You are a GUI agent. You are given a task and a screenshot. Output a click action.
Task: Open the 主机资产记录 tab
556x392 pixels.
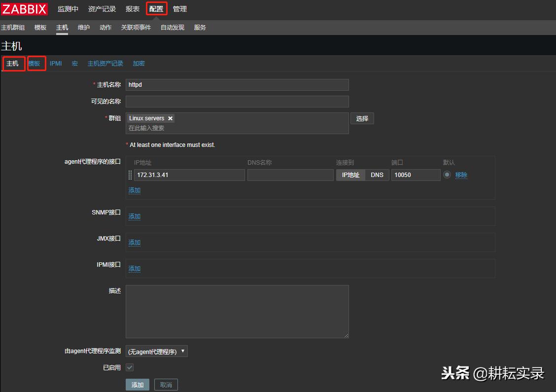pyautogui.click(x=105, y=63)
